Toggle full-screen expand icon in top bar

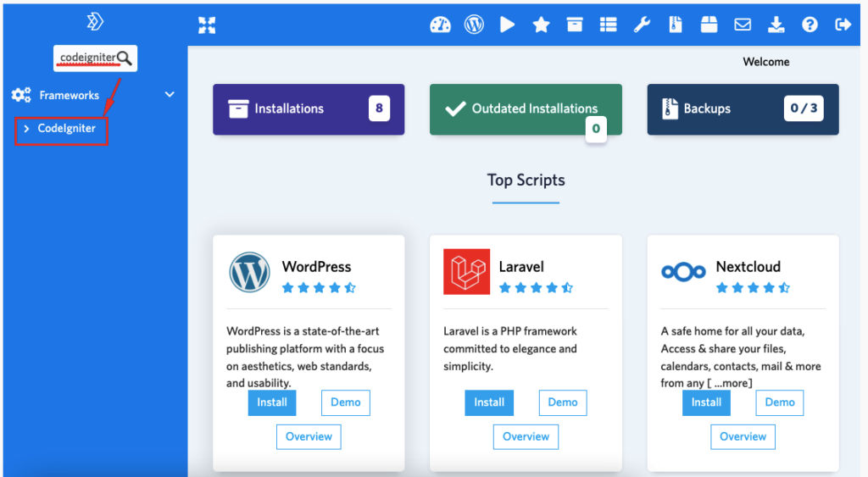pyautogui.click(x=207, y=25)
